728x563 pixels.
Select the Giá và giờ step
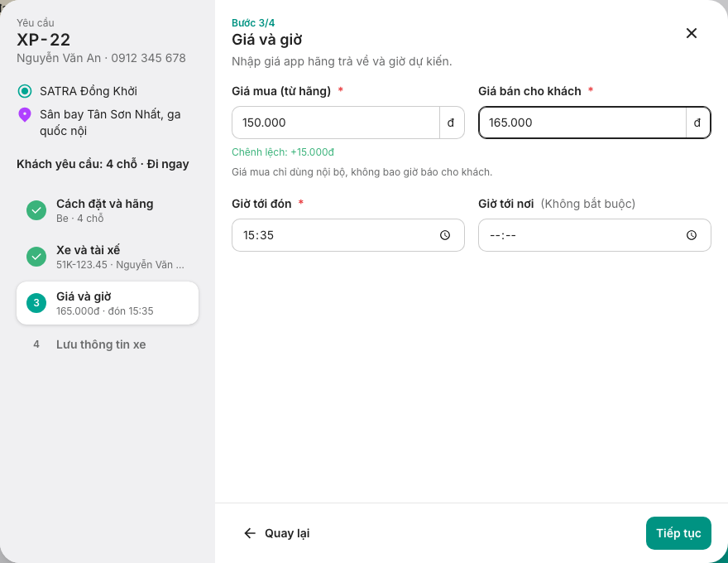point(108,303)
